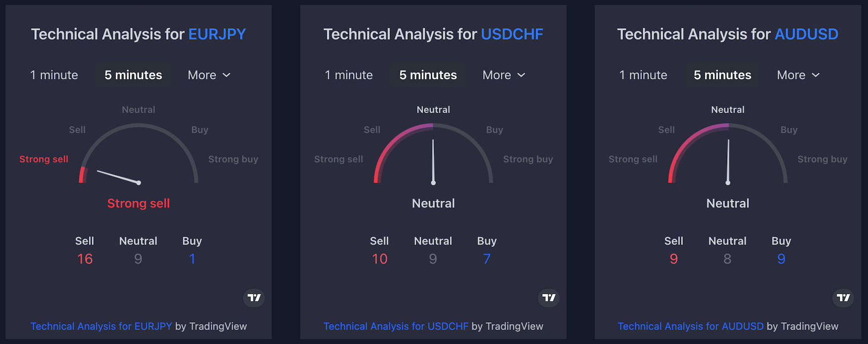Follow the footer link Technical Analysis for EURJPY
The image size is (868, 344).
click(101, 326)
